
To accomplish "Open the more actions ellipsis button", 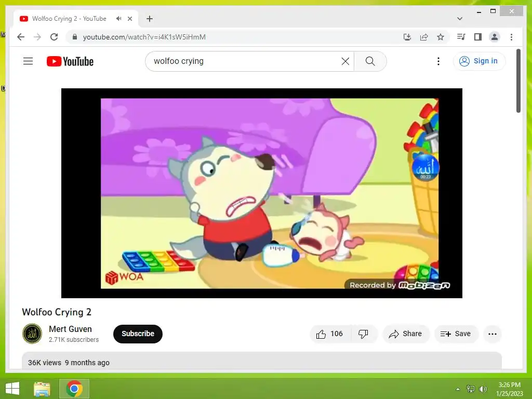I will [493, 334].
